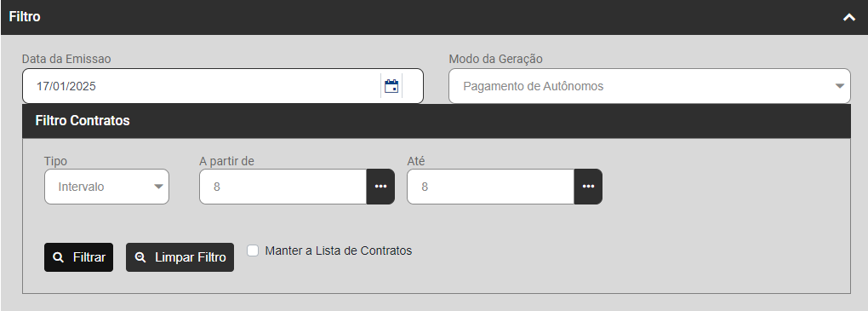Click the ellipsis lookup beside A partir de
Screen dimensions: 868x311
(380, 187)
